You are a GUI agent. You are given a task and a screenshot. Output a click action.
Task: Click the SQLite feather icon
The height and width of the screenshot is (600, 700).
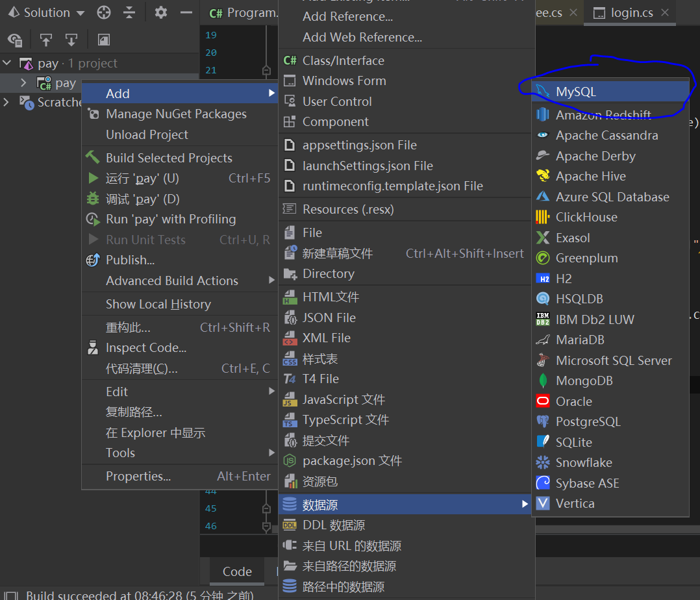click(542, 442)
